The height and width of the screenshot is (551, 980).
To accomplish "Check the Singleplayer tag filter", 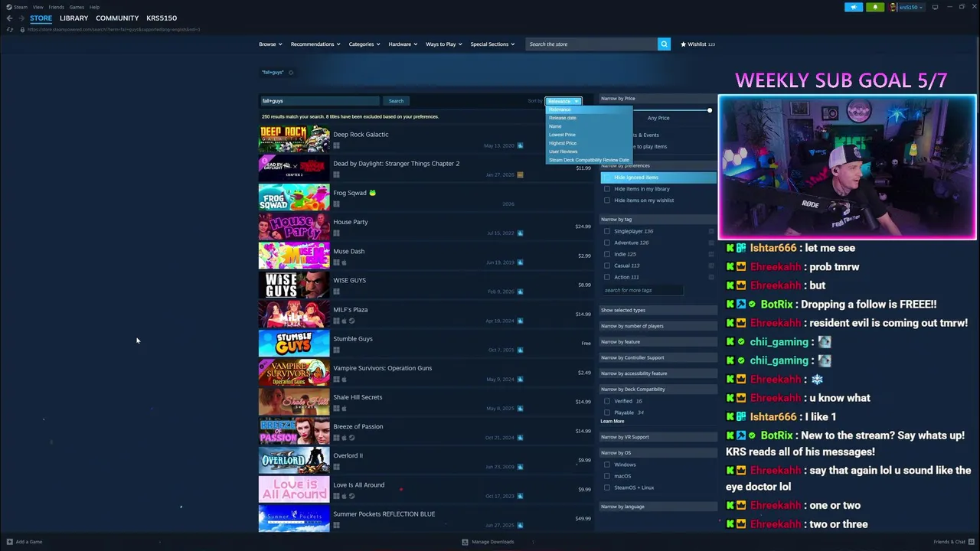I will point(607,231).
